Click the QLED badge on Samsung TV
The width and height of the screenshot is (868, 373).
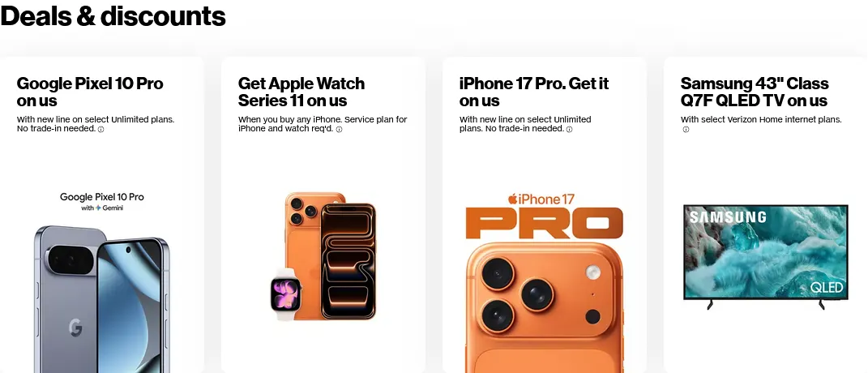[x=827, y=287]
